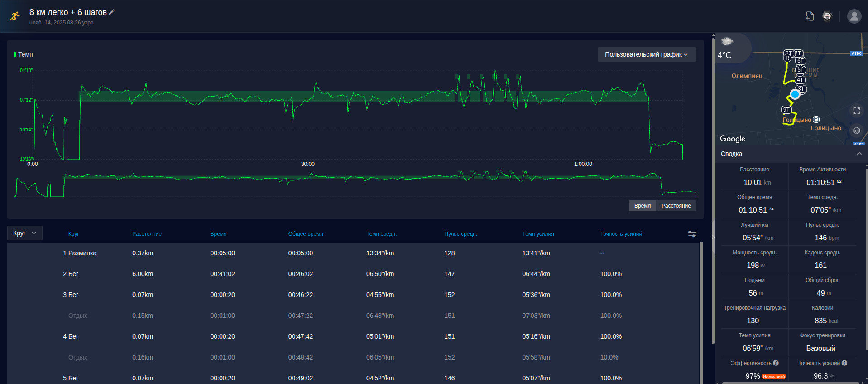Click the info icon beside Эффективность
Image resolution: width=868 pixels, height=384 pixels.
776,363
